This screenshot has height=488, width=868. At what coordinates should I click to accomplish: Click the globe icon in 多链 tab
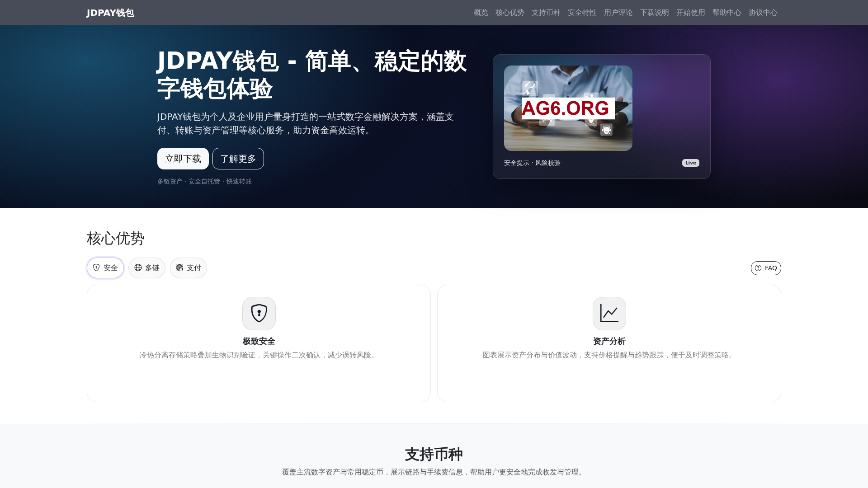(x=138, y=267)
